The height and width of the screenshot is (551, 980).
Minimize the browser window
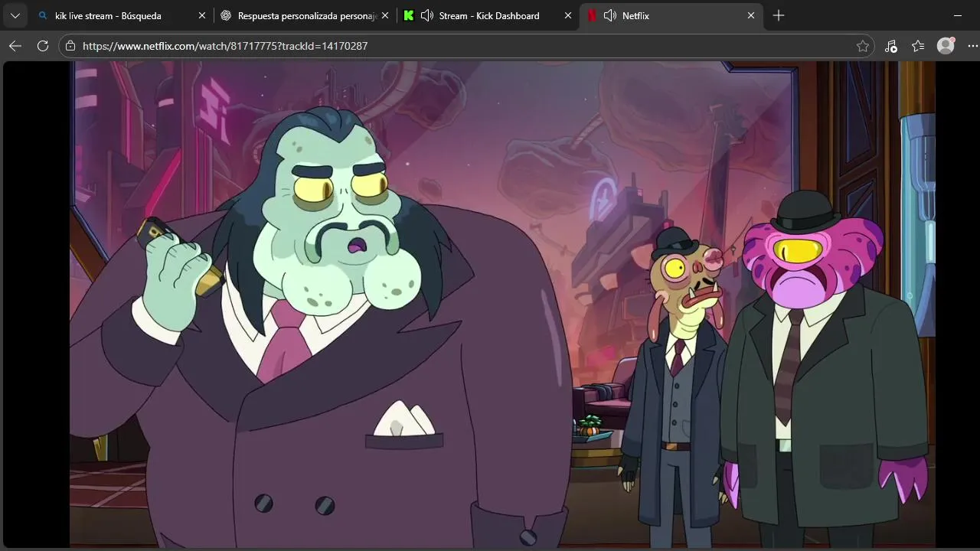tap(958, 15)
